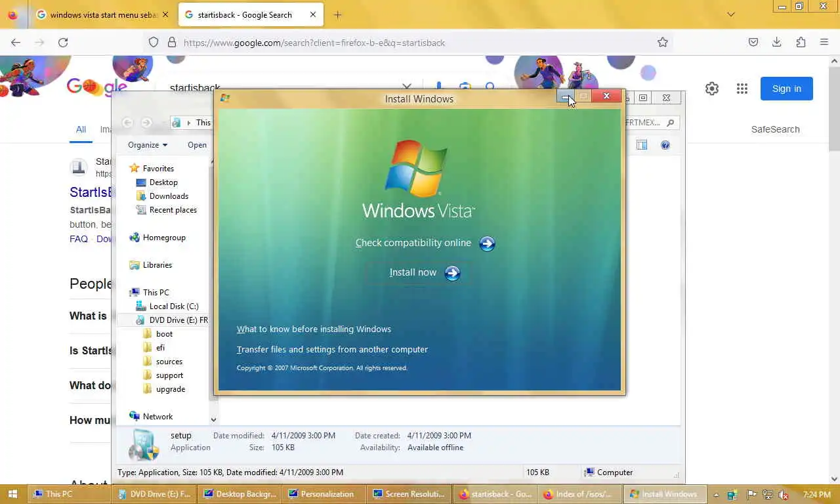The width and height of the screenshot is (840, 504).
Task: Open Organize dropdown in Explorer window
Action: tap(148, 145)
